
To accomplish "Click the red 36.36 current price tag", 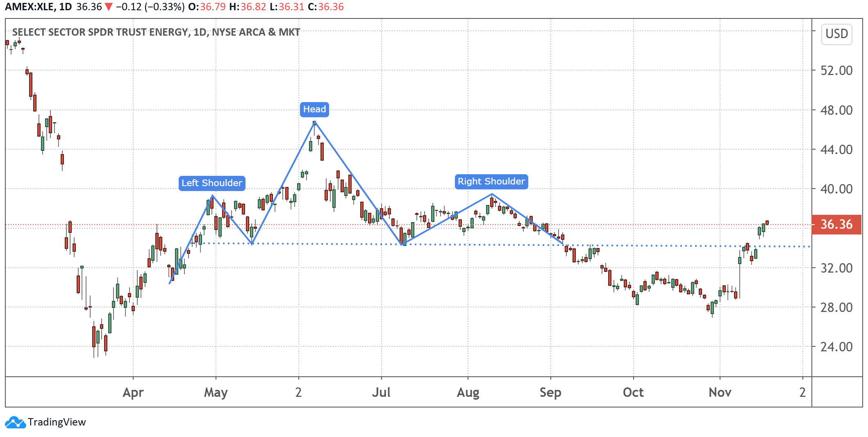I will pos(836,225).
